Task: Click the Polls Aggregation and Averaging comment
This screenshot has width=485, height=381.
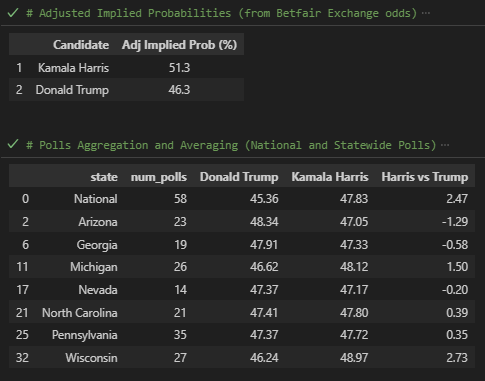Action: coord(231,145)
